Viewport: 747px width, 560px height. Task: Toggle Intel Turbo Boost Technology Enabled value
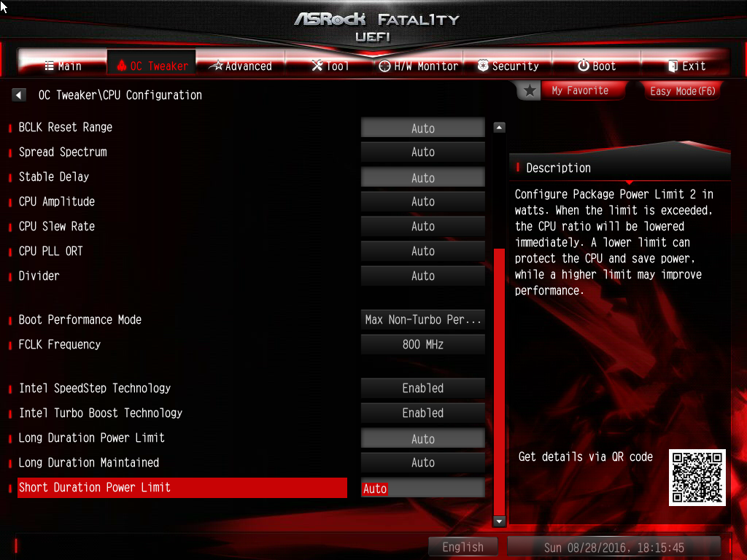point(422,413)
